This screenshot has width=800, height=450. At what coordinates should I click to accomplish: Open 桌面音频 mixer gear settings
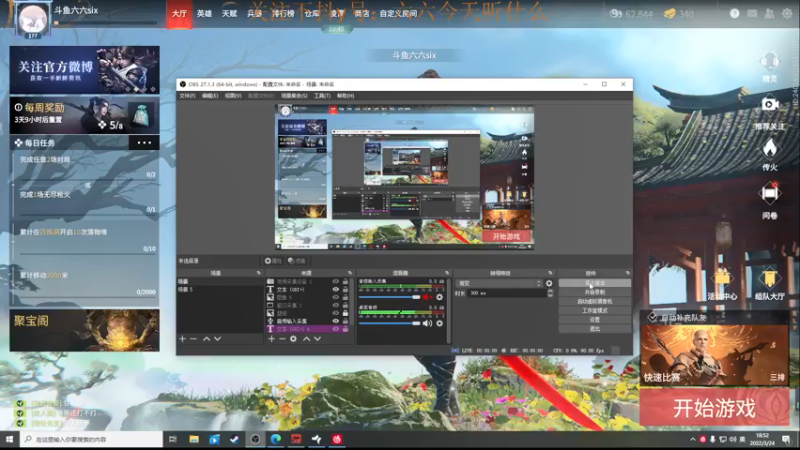(x=439, y=323)
